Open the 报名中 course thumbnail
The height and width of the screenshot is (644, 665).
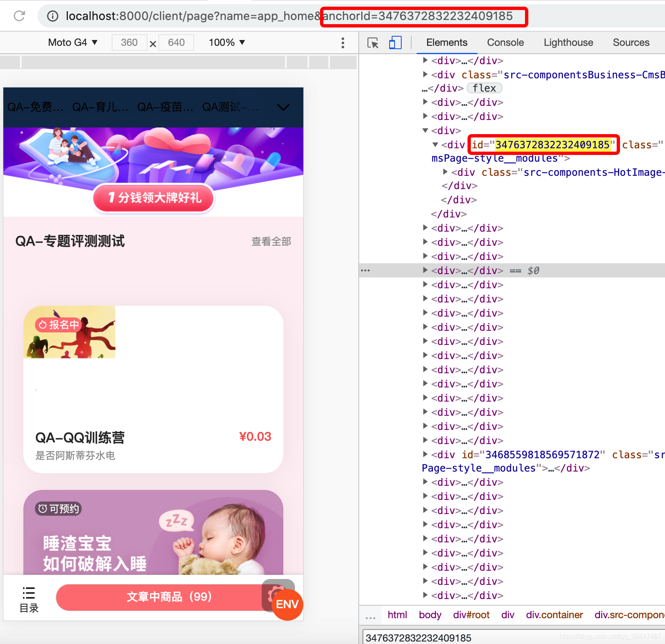69,332
